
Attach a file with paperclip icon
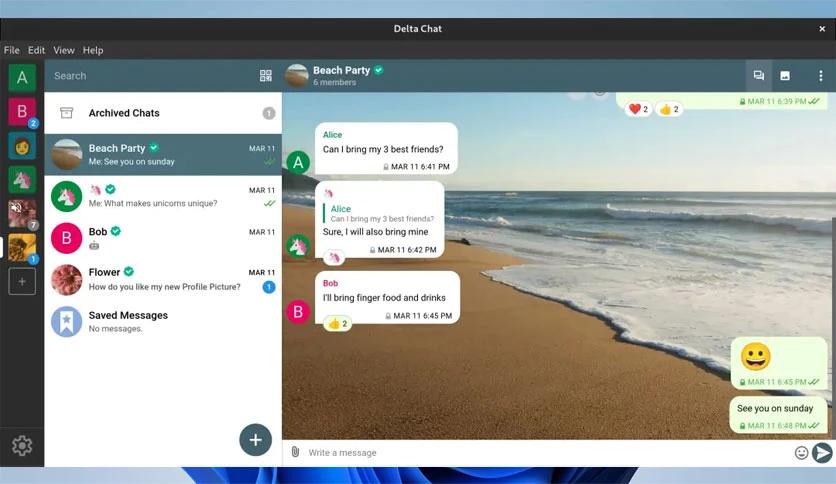coord(295,452)
